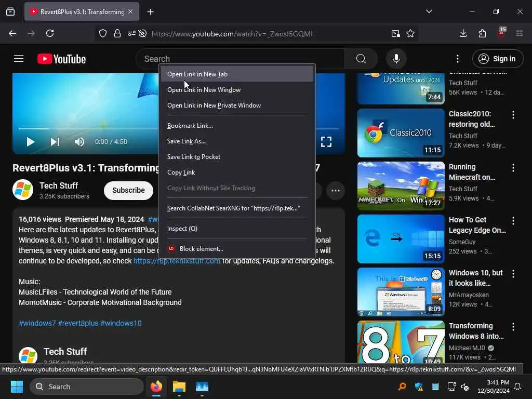Bookmark this page with the star
This screenshot has height=399, width=532.
pyautogui.click(x=410, y=33)
